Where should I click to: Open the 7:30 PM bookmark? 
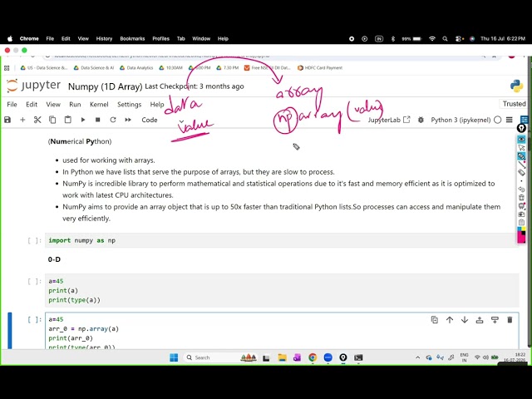coord(227,68)
